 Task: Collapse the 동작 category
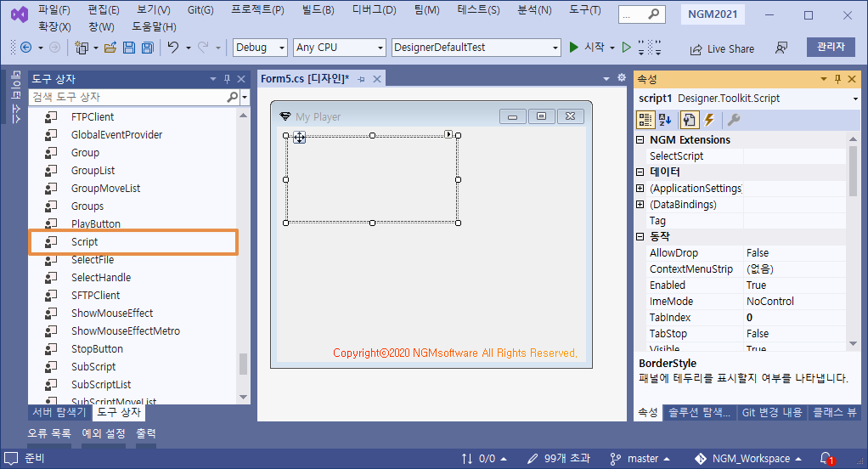pos(640,236)
